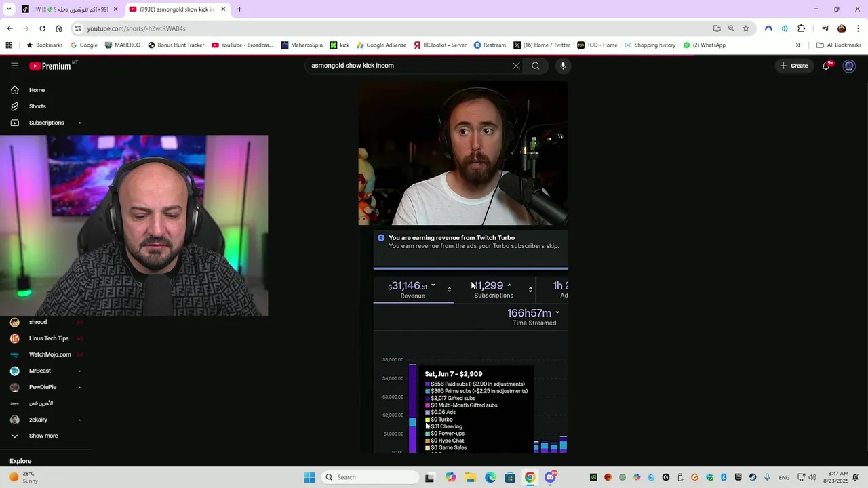Image resolution: width=868 pixels, height=488 pixels.
Task: Open the ENG language indicator
Action: coord(784,478)
